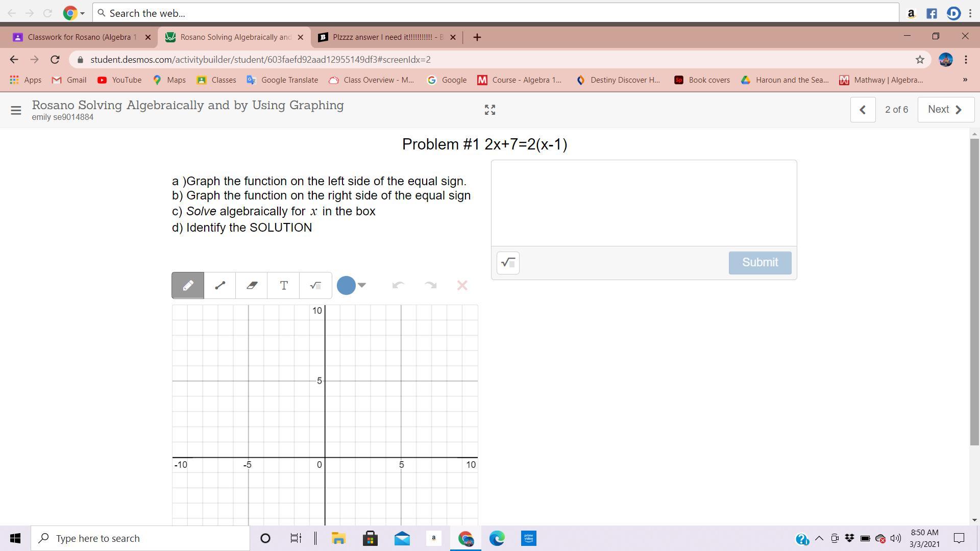Click inside the answer text box

click(643, 203)
